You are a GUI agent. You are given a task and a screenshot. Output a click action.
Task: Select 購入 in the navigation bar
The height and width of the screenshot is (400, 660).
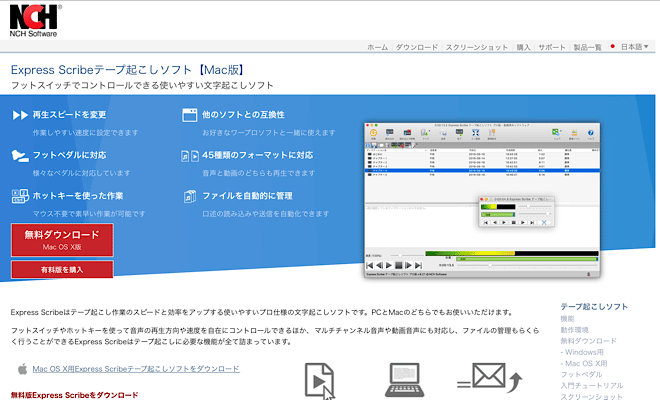point(524,47)
